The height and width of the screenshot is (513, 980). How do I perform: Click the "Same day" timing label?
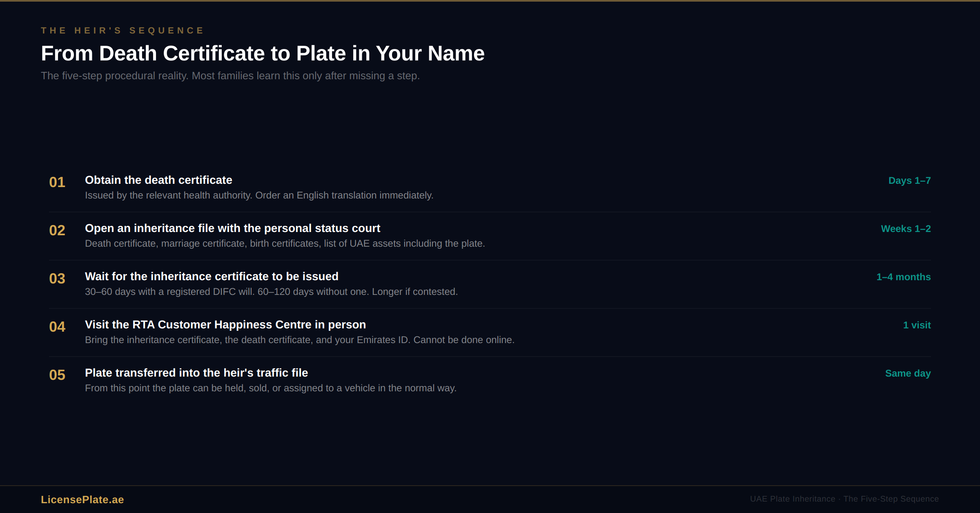point(908,373)
